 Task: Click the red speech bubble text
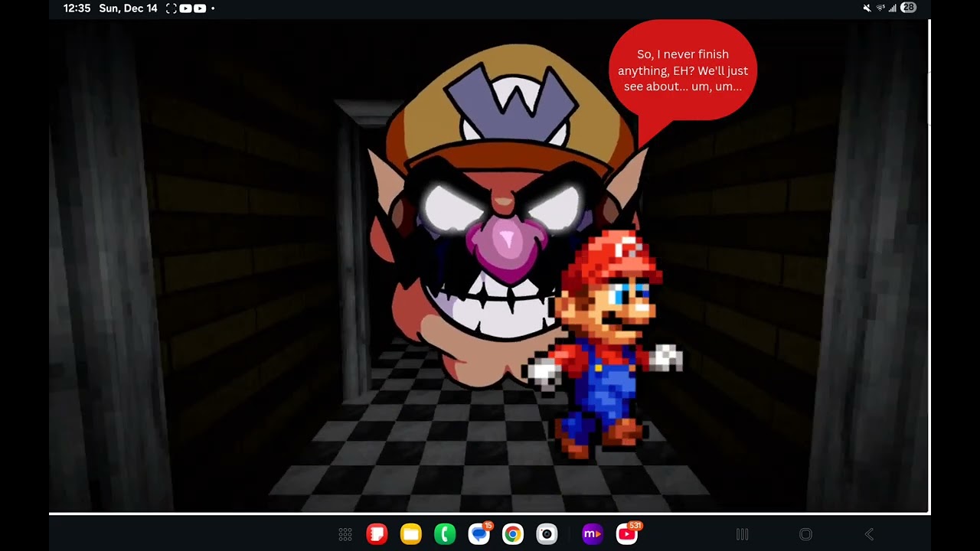click(x=683, y=70)
